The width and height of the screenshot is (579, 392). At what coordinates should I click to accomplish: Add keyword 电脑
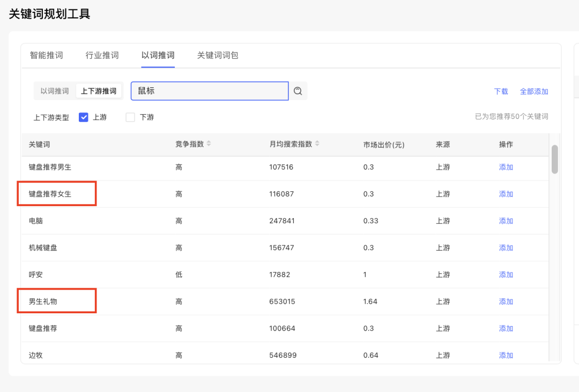coord(506,221)
